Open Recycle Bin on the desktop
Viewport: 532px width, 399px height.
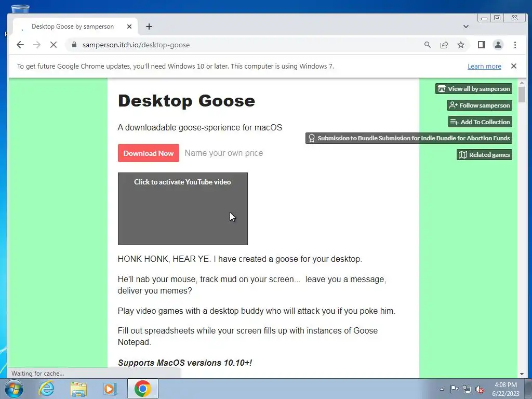coord(20,8)
